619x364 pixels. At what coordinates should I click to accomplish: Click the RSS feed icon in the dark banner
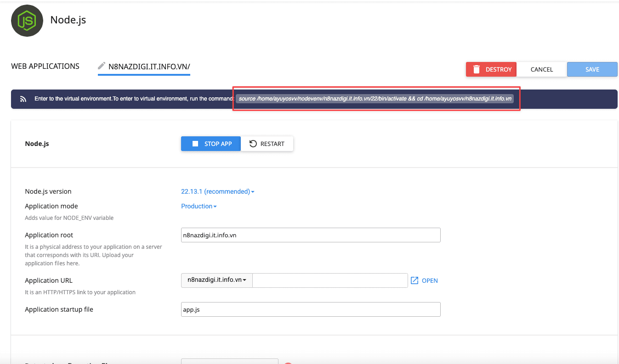click(23, 98)
